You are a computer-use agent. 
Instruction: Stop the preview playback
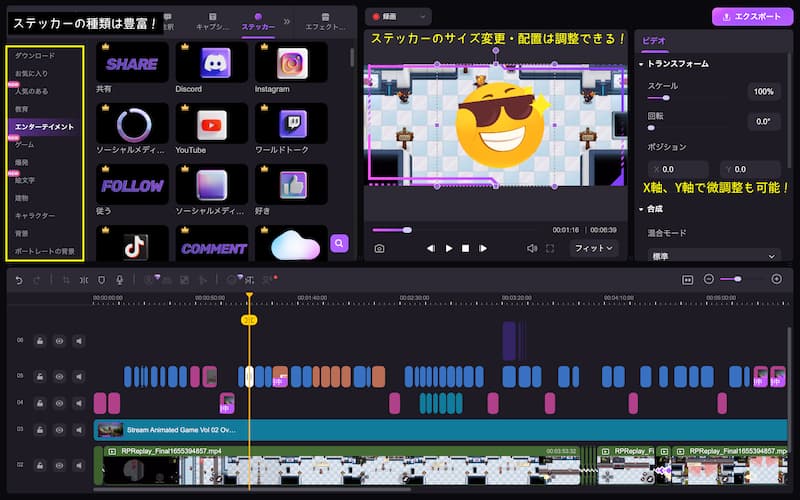[465, 248]
